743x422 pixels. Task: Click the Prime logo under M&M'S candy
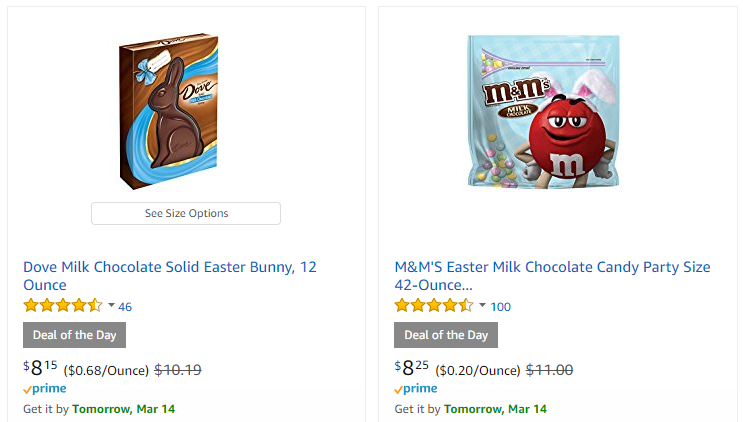point(416,388)
